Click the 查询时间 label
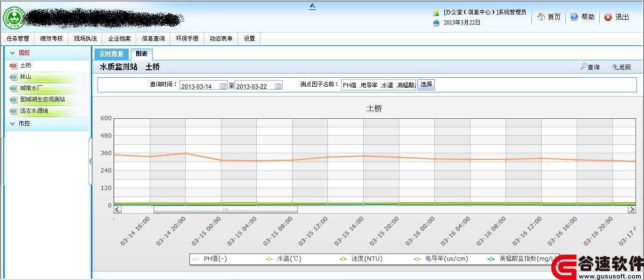This screenshot has width=644, height=280. (x=163, y=85)
